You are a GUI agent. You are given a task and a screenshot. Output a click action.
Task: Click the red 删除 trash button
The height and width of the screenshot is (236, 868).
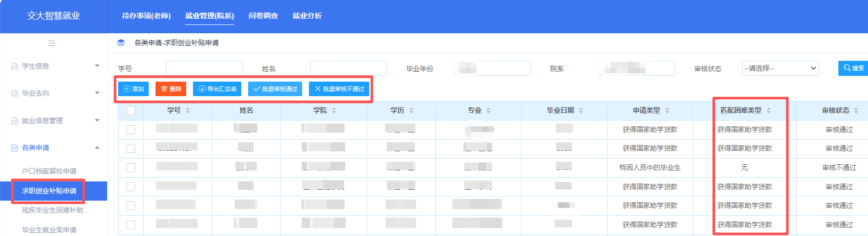click(x=171, y=89)
